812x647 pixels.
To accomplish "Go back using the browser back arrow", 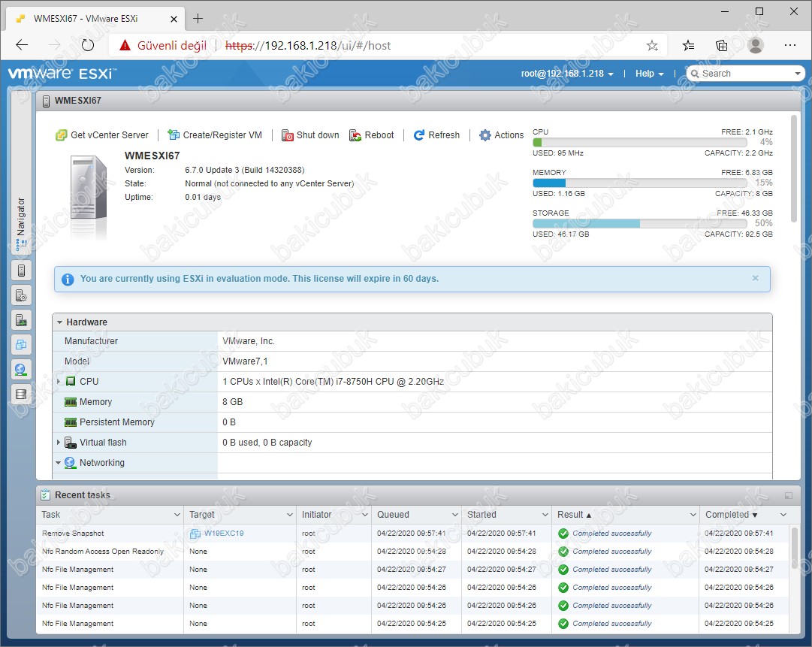I will (22, 45).
